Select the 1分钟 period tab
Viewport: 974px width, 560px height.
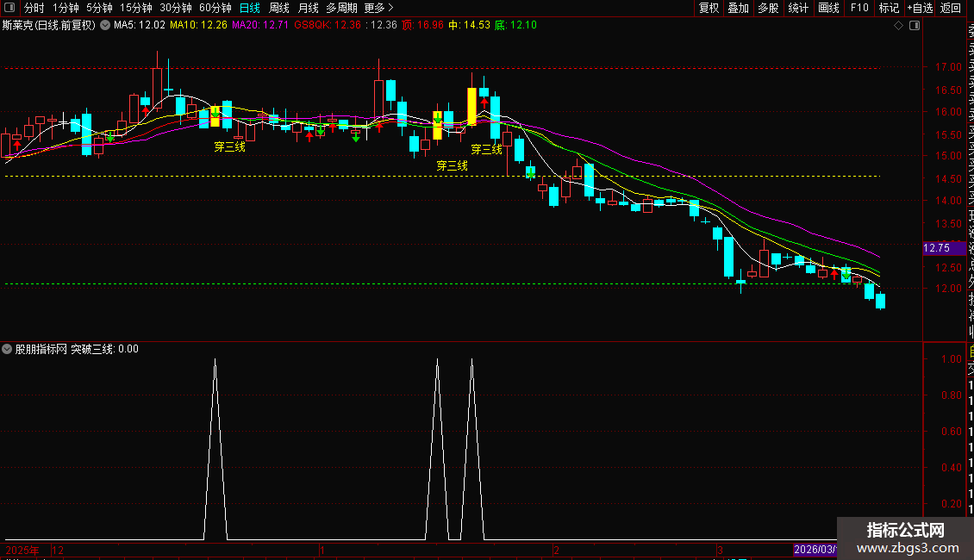(x=66, y=8)
